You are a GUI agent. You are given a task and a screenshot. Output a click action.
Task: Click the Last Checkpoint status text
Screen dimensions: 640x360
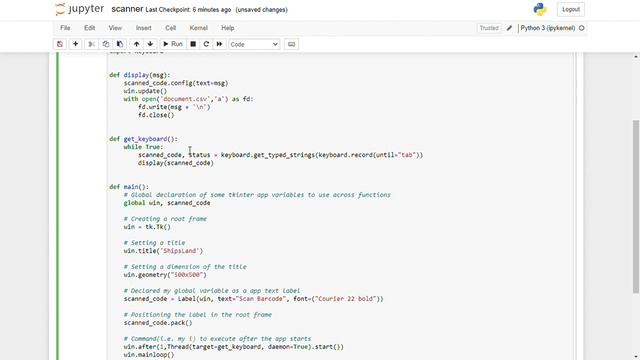pos(189,9)
